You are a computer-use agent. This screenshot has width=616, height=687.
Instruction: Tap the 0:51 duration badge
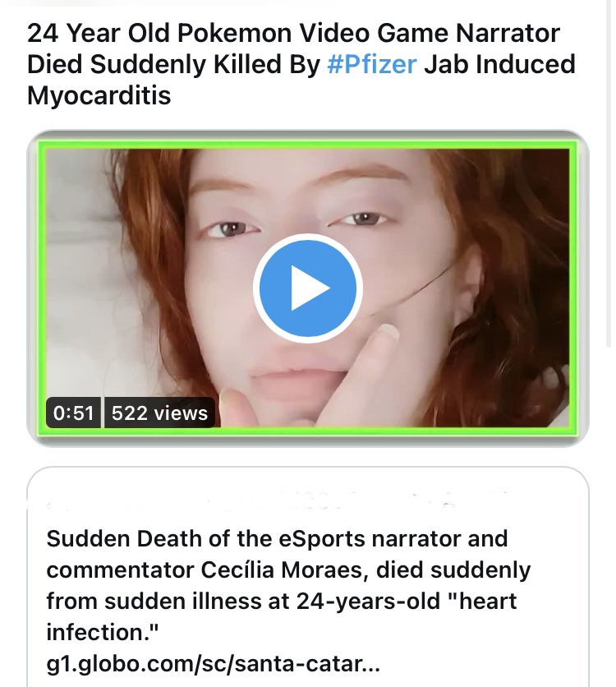[73, 413]
